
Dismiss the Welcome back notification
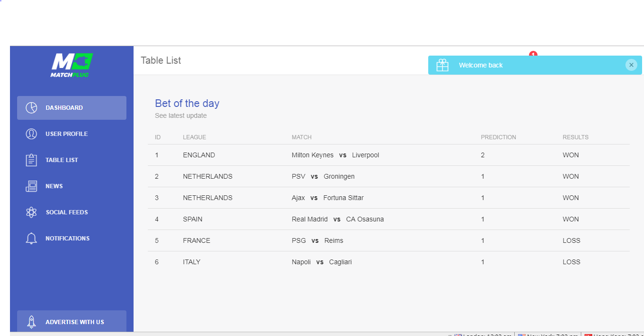point(631,65)
